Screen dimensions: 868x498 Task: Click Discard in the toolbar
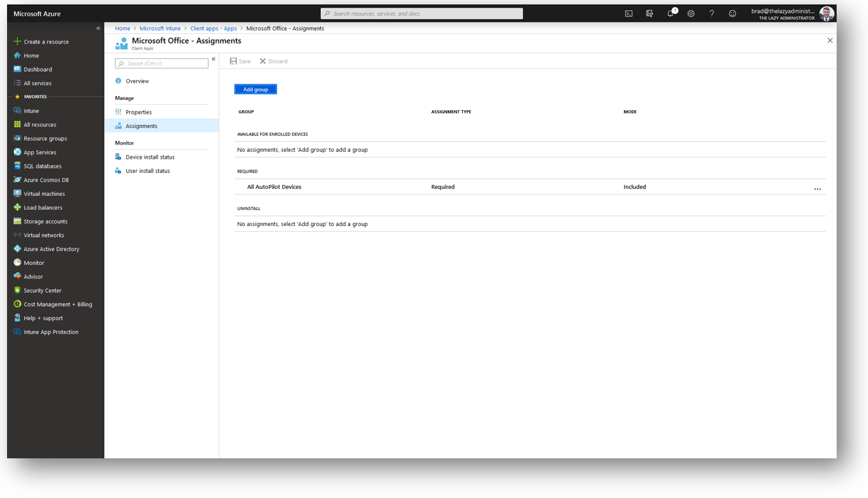click(273, 61)
